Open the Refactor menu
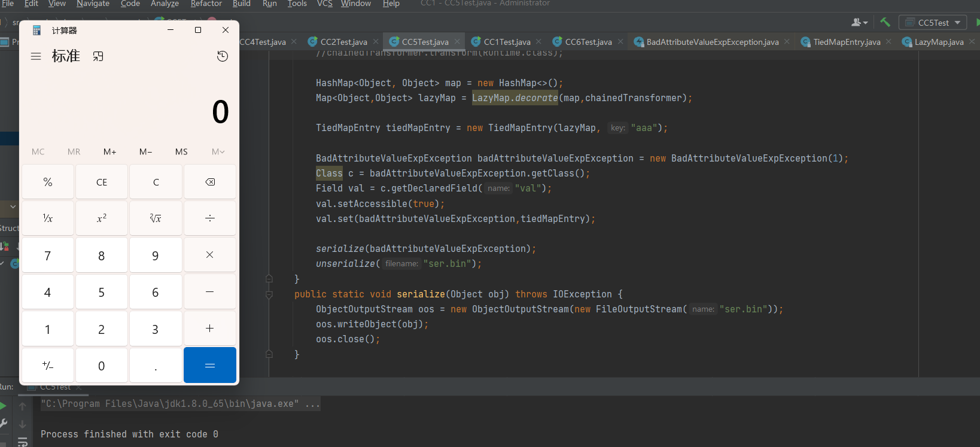Image resolution: width=980 pixels, height=447 pixels. 206,4
